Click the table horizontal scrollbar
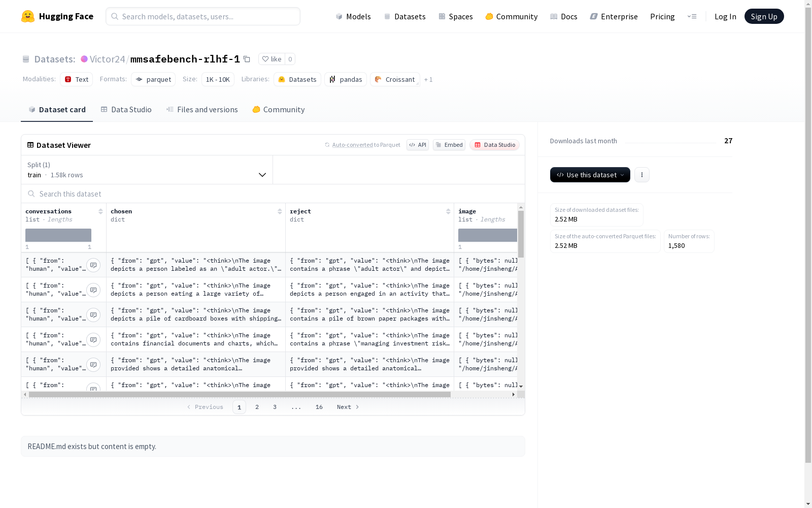The image size is (812, 508). click(240, 394)
